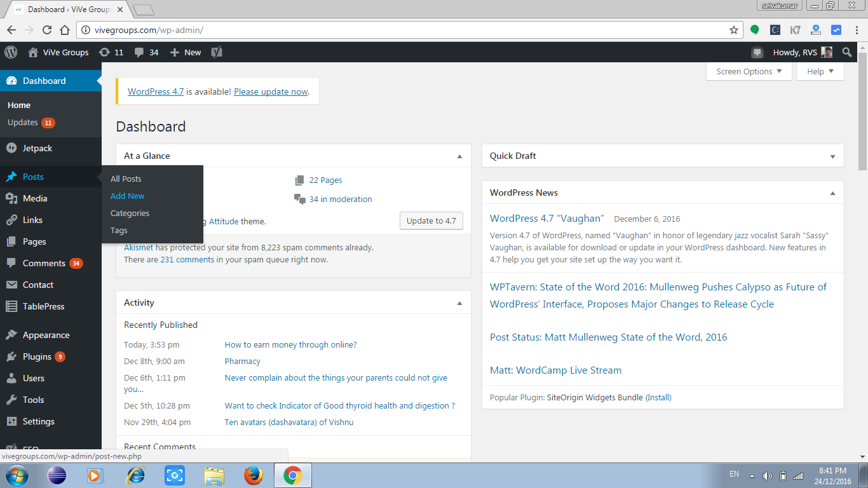Click the WordPress 4.7 notice link
The image size is (868, 488).
(x=156, y=91)
